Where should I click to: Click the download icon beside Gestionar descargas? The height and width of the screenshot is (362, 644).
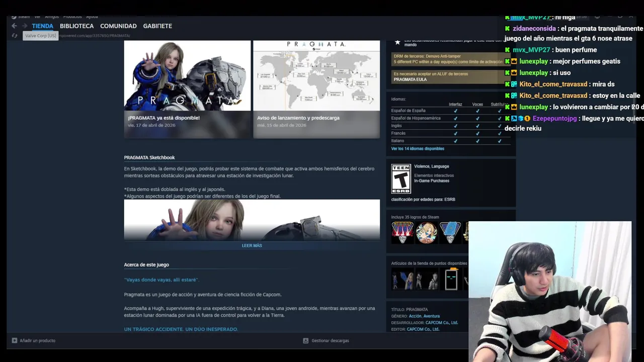tap(305, 340)
